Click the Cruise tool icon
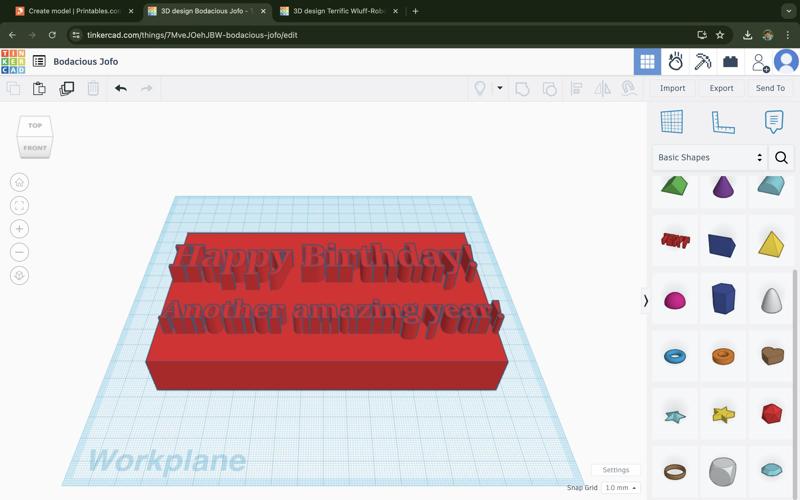 click(x=629, y=88)
